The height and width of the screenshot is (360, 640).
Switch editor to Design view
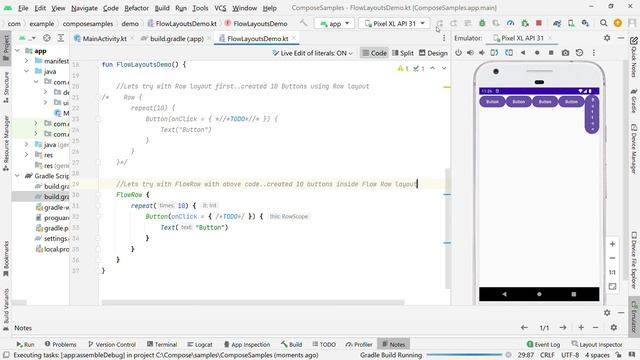point(433,53)
